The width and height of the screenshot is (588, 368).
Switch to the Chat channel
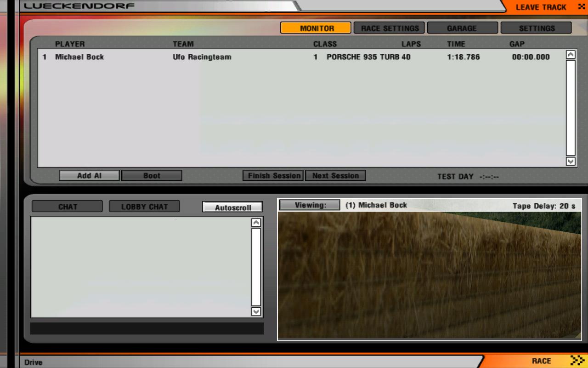point(67,207)
